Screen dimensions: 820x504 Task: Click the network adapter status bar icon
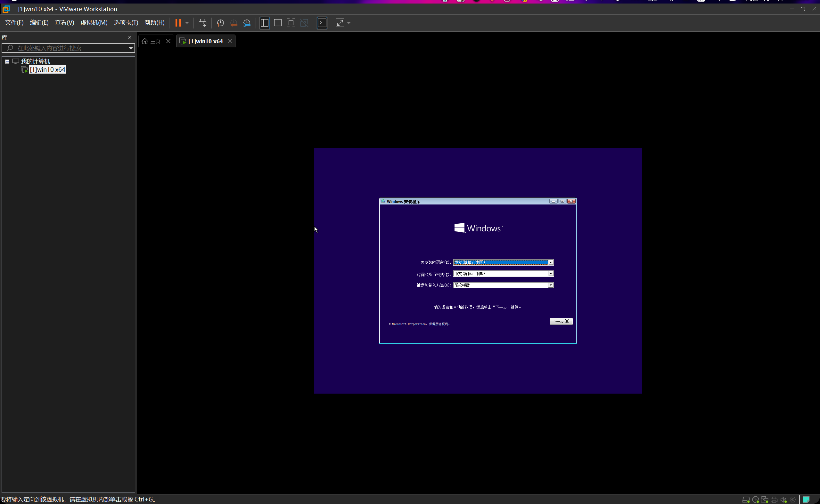pyautogui.click(x=765, y=500)
